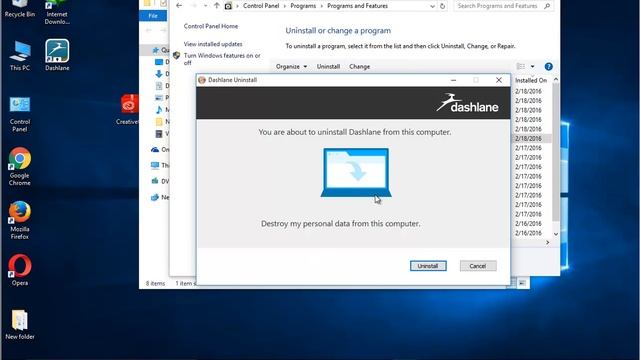
Task: Minimize the Dashlane Uninstall dialog
Action: 453,80
